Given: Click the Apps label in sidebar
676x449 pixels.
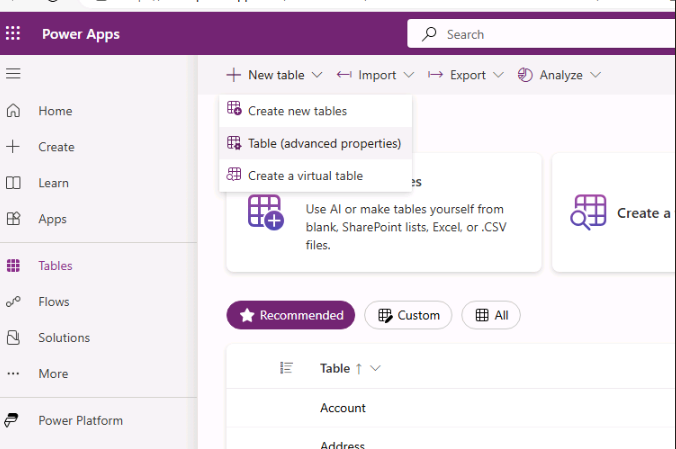Looking at the screenshot, I should tap(53, 219).
